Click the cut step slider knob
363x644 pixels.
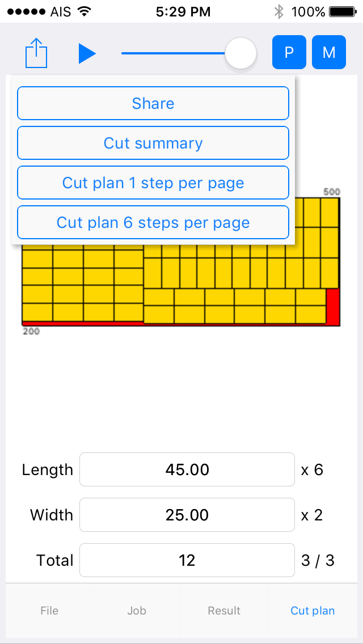pos(241,53)
